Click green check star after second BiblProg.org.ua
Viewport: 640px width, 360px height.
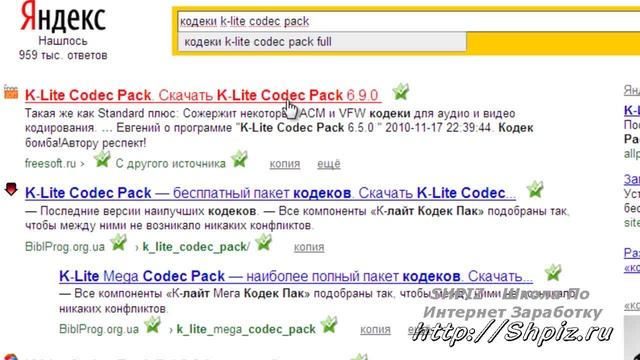119,243
